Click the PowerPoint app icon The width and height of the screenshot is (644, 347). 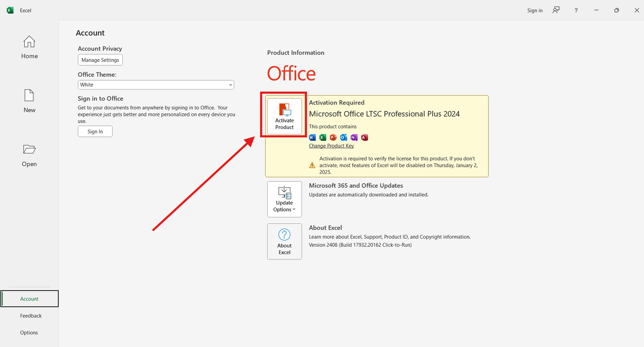pyautogui.click(x=333, y=137)
